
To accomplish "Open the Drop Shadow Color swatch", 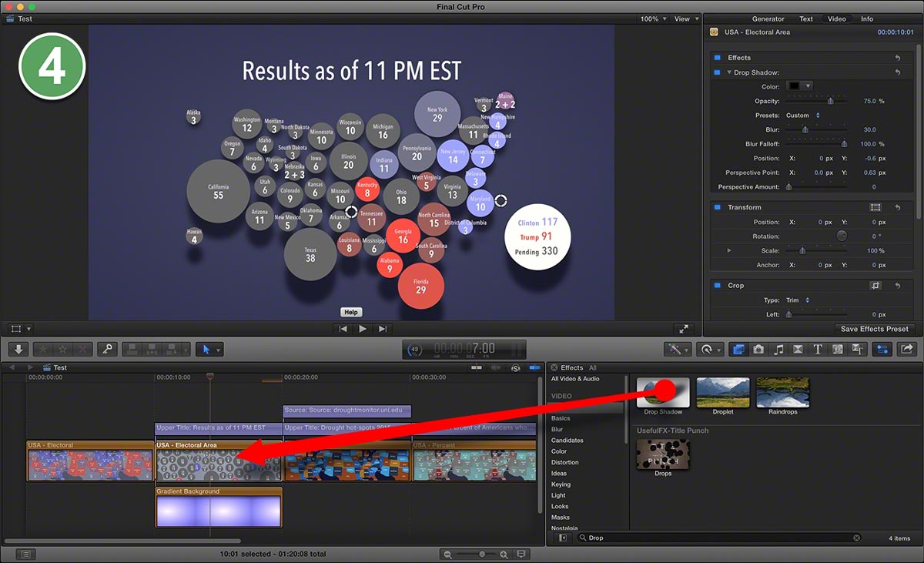I will (x=793, y=86).
